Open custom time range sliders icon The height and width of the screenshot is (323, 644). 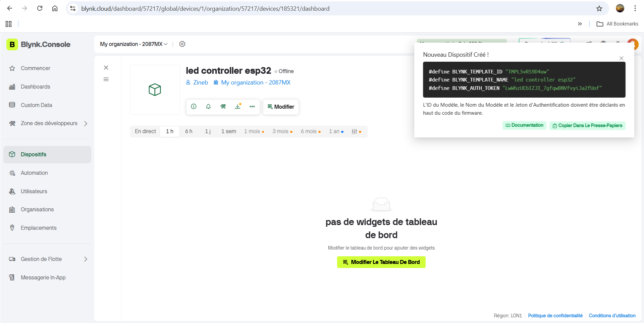pos(356,131)
